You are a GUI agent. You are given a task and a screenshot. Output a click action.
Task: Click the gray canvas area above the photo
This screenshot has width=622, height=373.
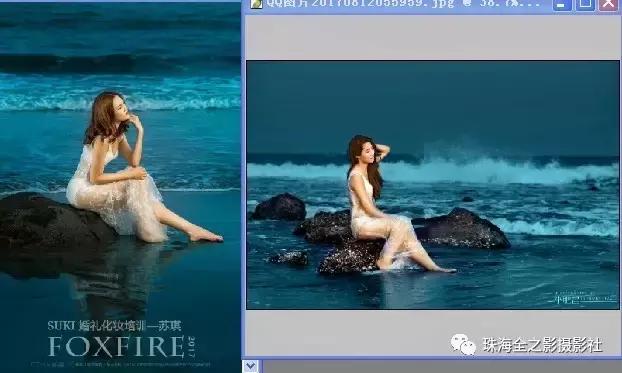pos(432,38)
